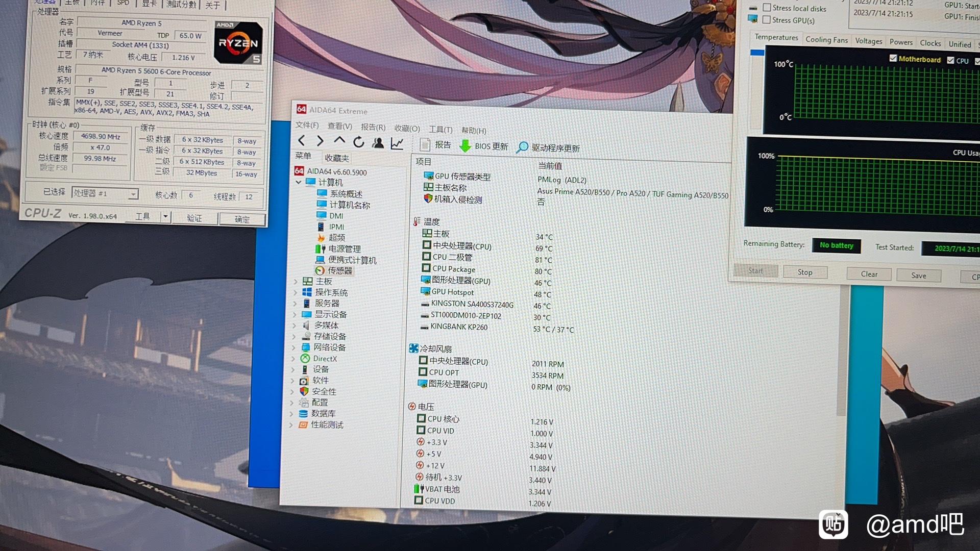Switch to 收藏夹 favorites tab

click(337, 158)
